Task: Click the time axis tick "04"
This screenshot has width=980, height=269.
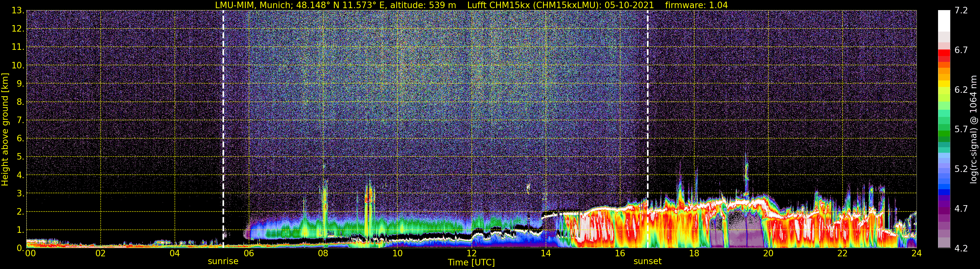Action: coord(175,253)
